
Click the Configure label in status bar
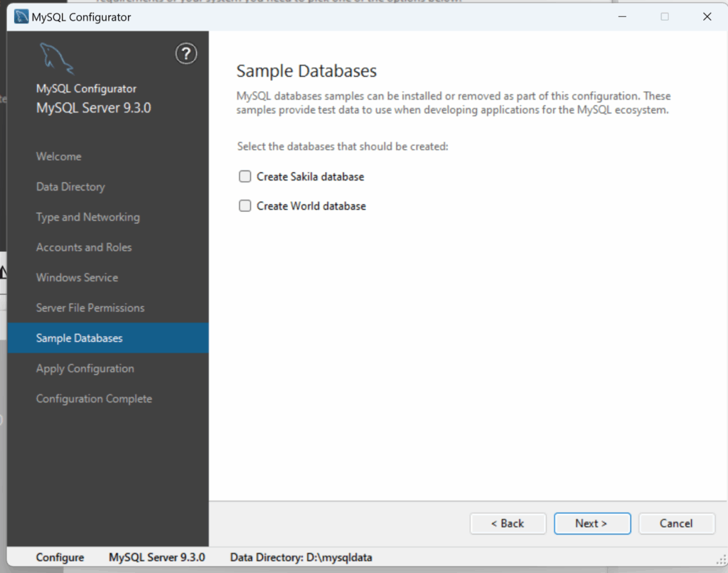pos(60,557)
